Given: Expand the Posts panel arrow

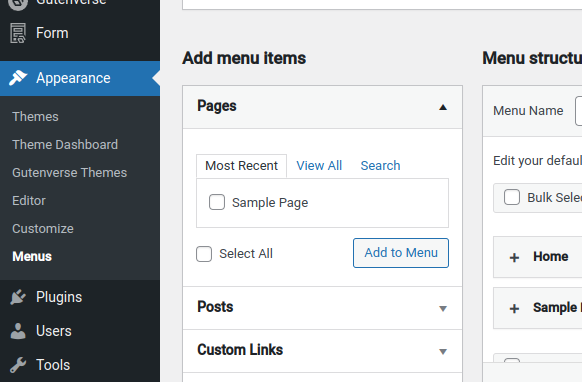Looking at the screenshot, I should point(443,308).
